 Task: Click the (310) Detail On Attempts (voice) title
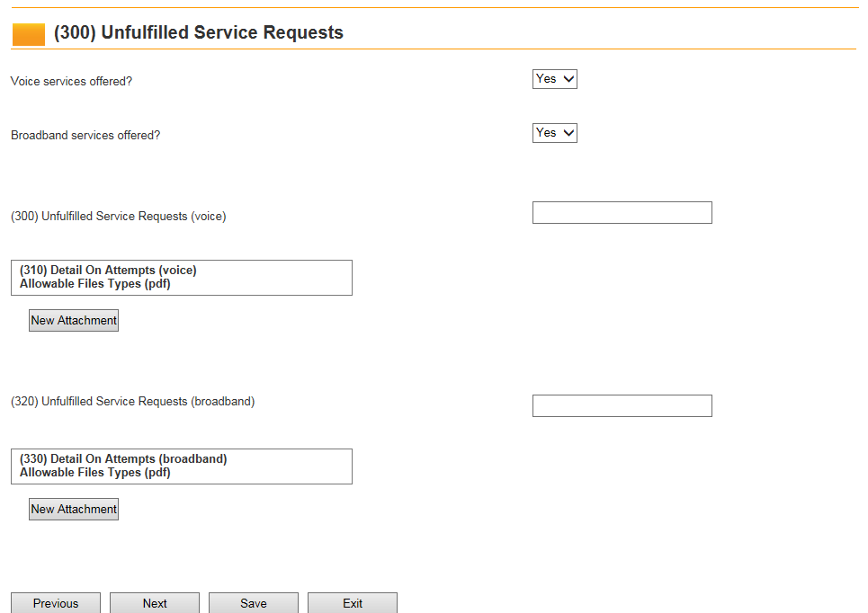108,271
